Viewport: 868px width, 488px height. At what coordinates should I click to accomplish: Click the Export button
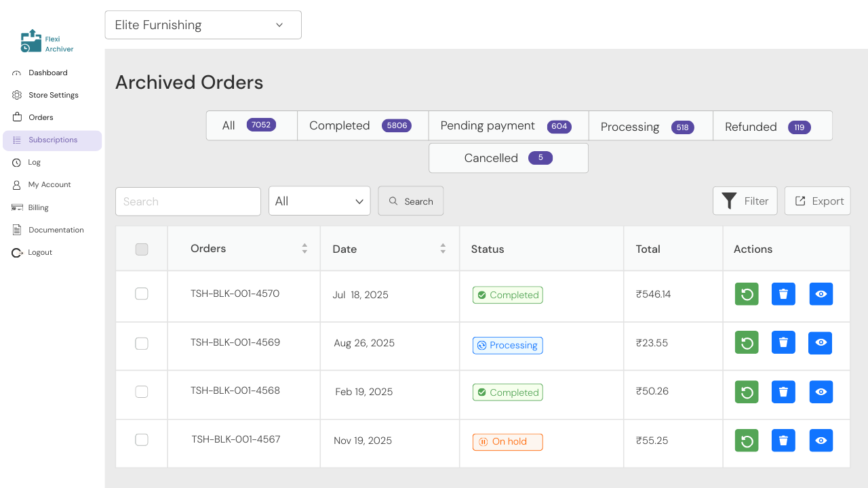[x=817, y=201]
